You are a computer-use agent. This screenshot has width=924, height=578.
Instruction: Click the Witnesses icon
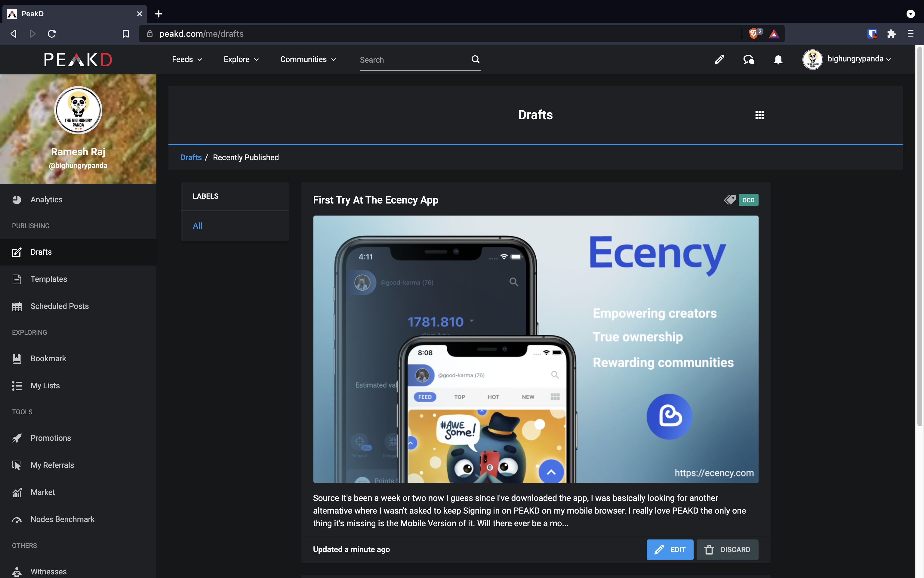pos(17,572)
